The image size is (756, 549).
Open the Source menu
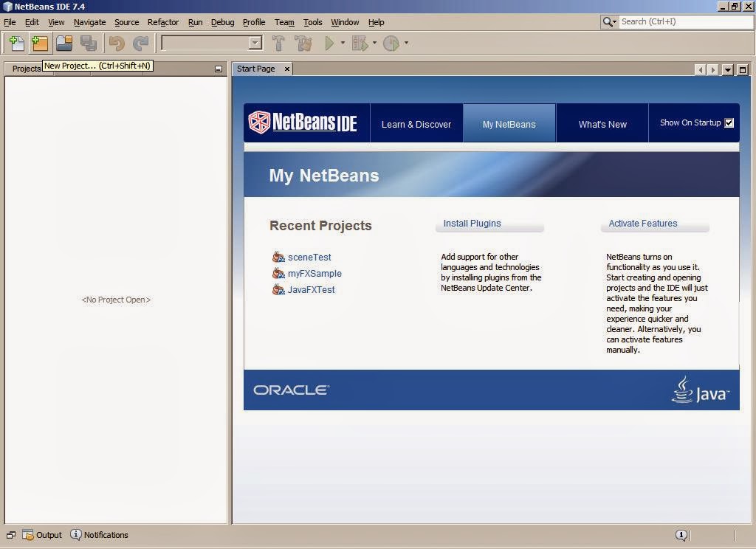(x=126, y=22)
